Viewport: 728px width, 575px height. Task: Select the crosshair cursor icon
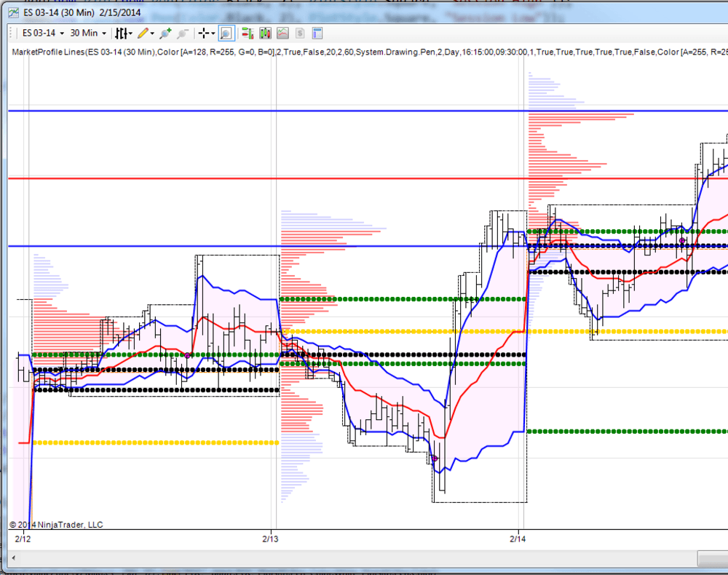pyautogui.click(x=203, y=33)
